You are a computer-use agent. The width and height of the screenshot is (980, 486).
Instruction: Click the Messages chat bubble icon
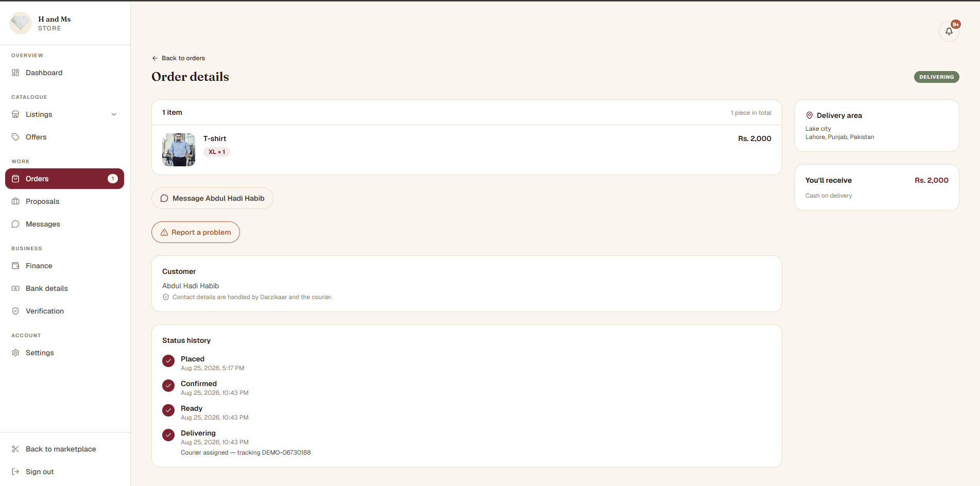pyautogui.click(x=15, y=224)
